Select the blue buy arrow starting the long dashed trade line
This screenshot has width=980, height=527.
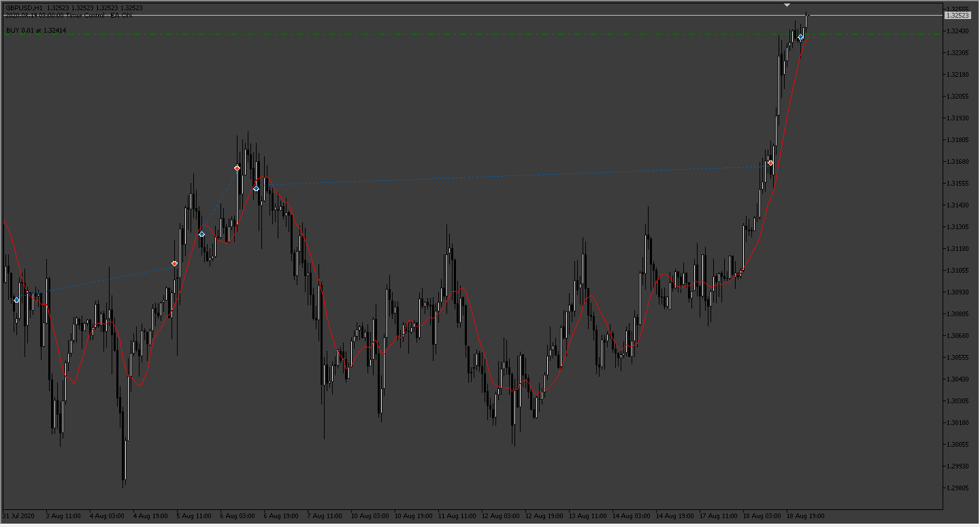coord(256,188)
